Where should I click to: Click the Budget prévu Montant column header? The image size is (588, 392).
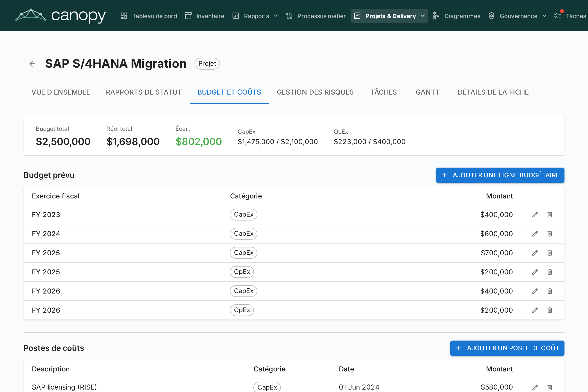[x=499, y=196]
